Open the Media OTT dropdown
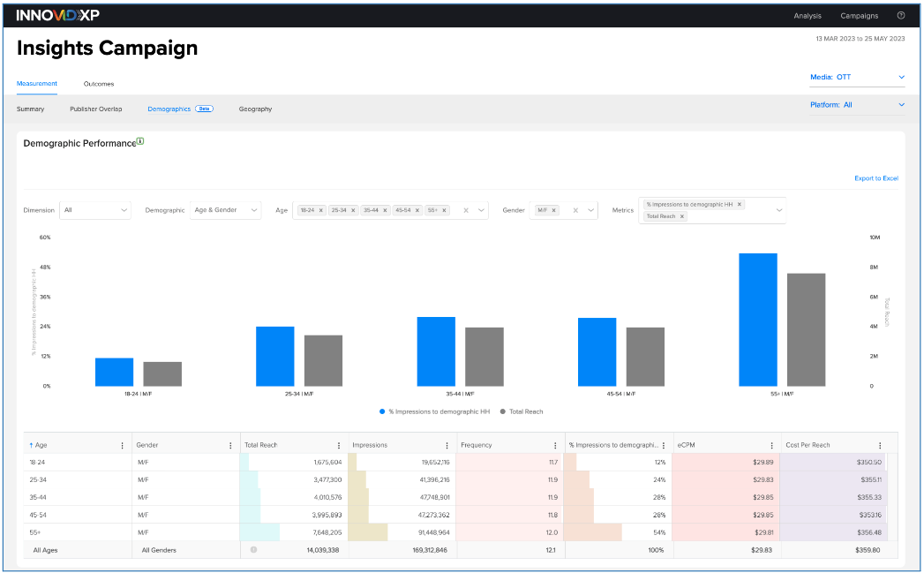The height and width of the screenshot is (573, 924). [856, 77]
